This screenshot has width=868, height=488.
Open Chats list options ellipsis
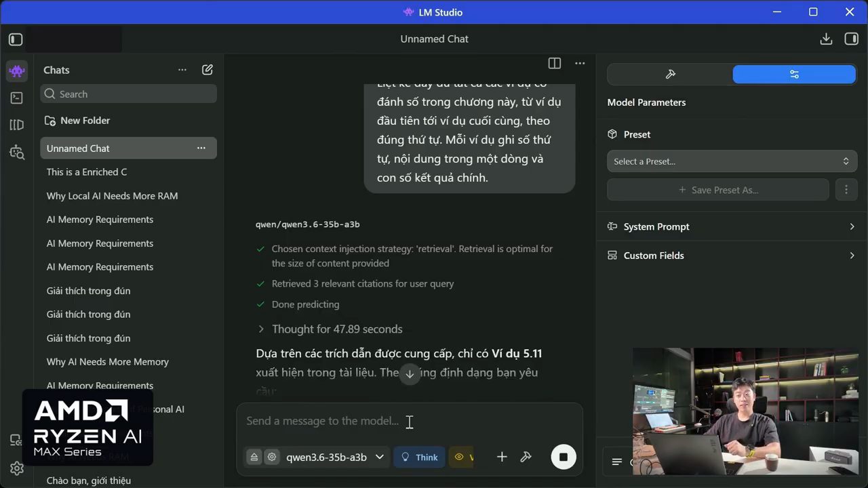coord(182,70)
